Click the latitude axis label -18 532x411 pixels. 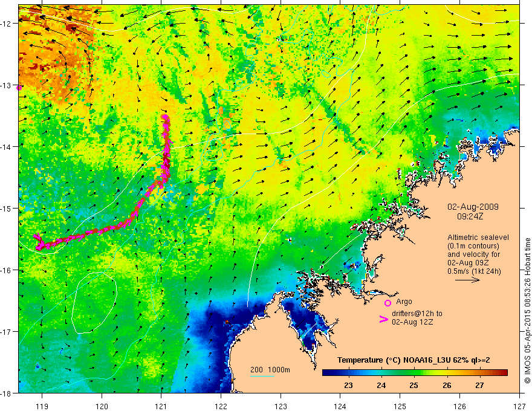7,393
